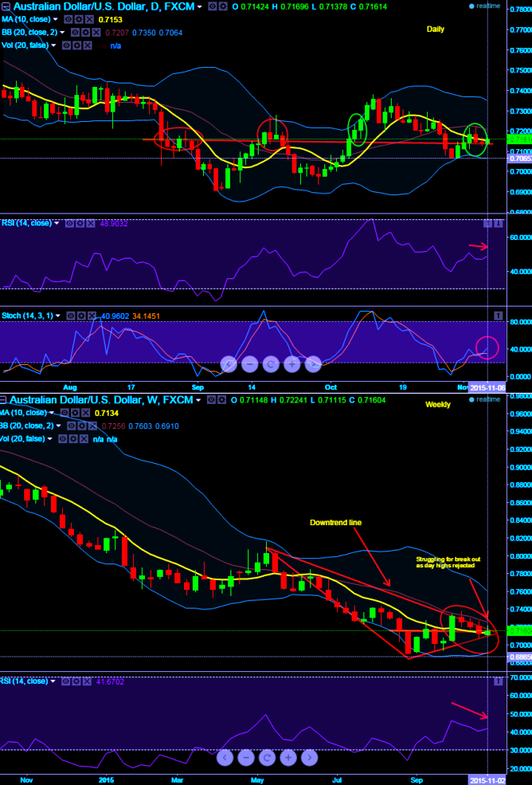Open dropdown next to Weekly AUD/USD, W, FXCM title

(198, 401)
